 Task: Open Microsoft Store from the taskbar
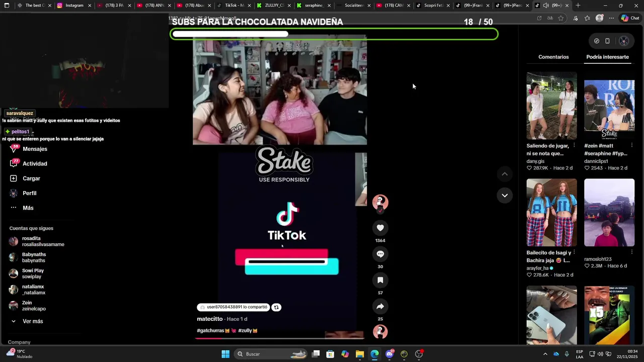tap(330, 354)
